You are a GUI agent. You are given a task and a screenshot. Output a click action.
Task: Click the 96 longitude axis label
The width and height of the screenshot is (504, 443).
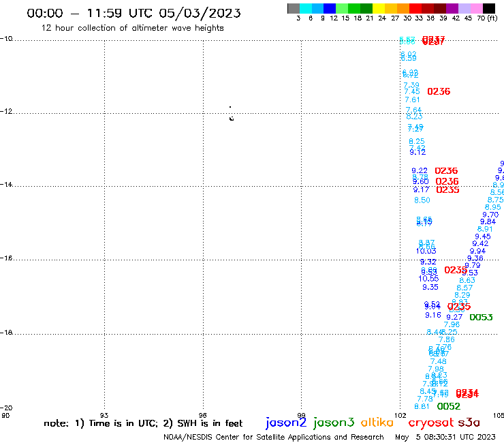[202, 415]
